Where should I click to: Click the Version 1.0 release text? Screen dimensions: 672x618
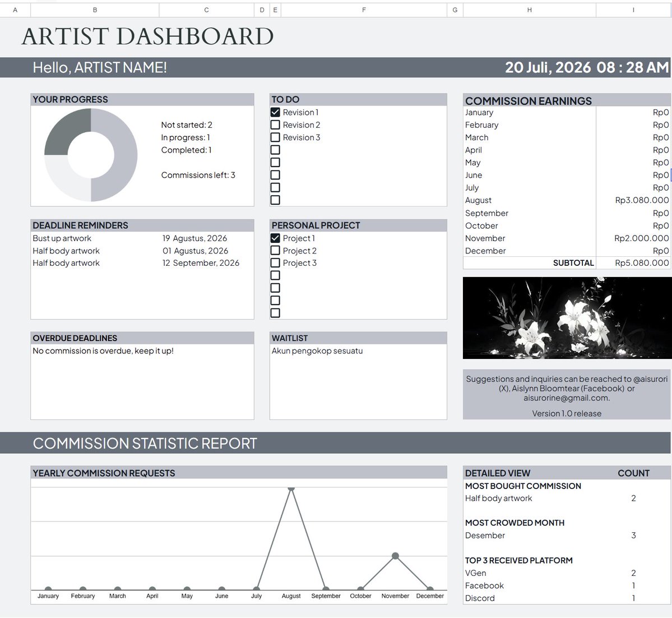click(567, 413)
